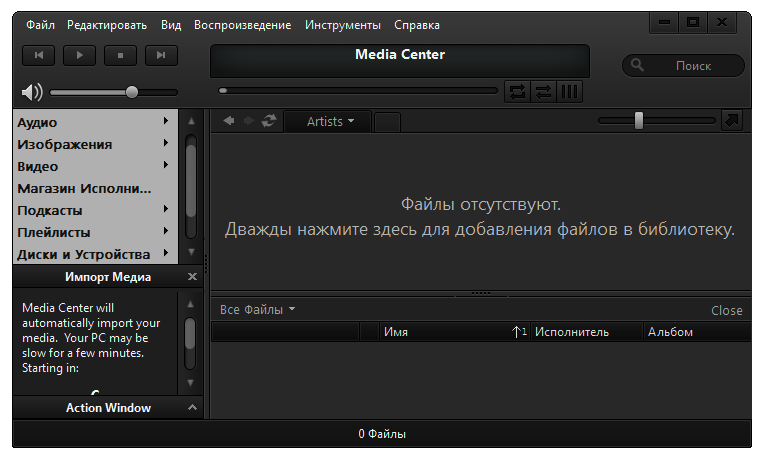The height and width of the screenshot is (466, 770).
Task: Open the Редактировать menu
Action: pyautogui.click(x=107, y=25)
